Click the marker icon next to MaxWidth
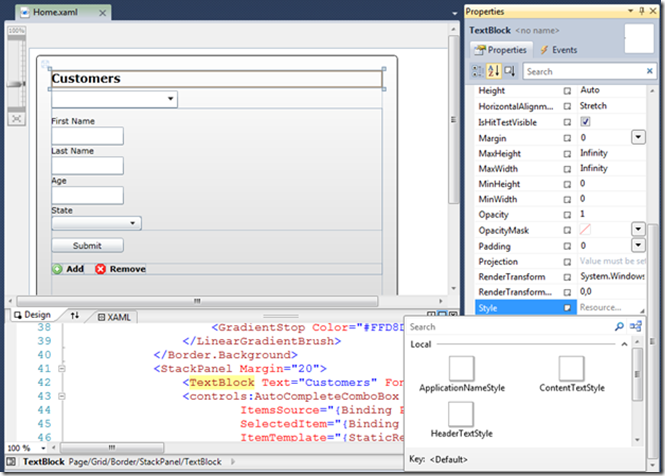Screen dimensions: 665x476 pyautogui.click(x=567, y=169)
